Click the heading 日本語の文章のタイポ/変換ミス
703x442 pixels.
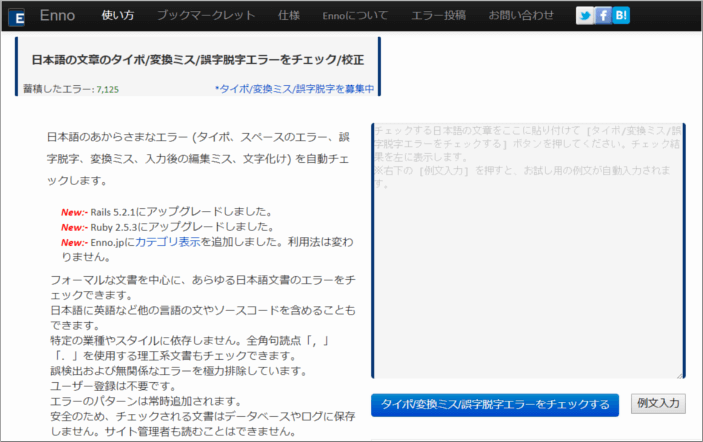[198, 60]
